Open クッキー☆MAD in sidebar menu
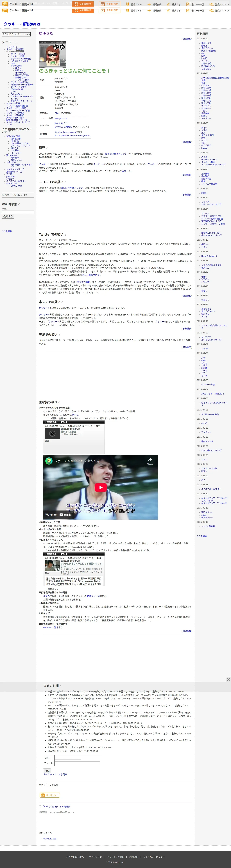The height and width of the screenshot is (868, 231). [18, 54]
